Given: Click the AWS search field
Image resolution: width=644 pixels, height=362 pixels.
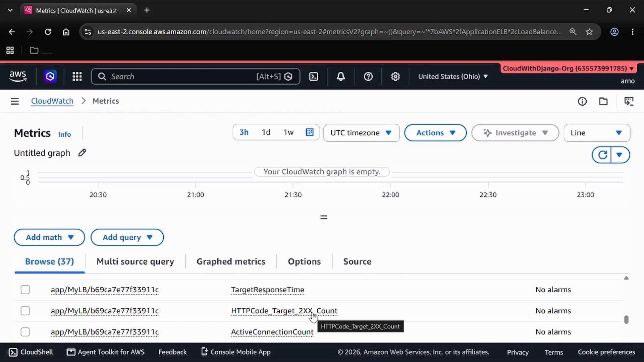Looking at the screenshot, I should pos(196,76).
